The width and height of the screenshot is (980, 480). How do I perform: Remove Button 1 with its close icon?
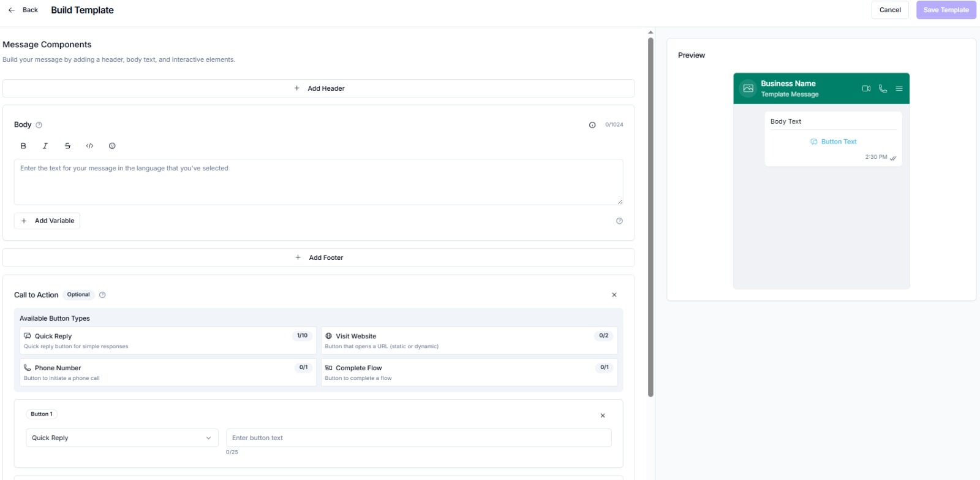click(x=603, y=416)
